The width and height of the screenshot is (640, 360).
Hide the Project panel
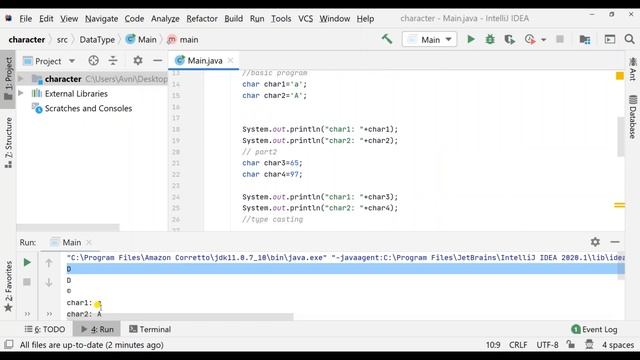click(158, 61)
